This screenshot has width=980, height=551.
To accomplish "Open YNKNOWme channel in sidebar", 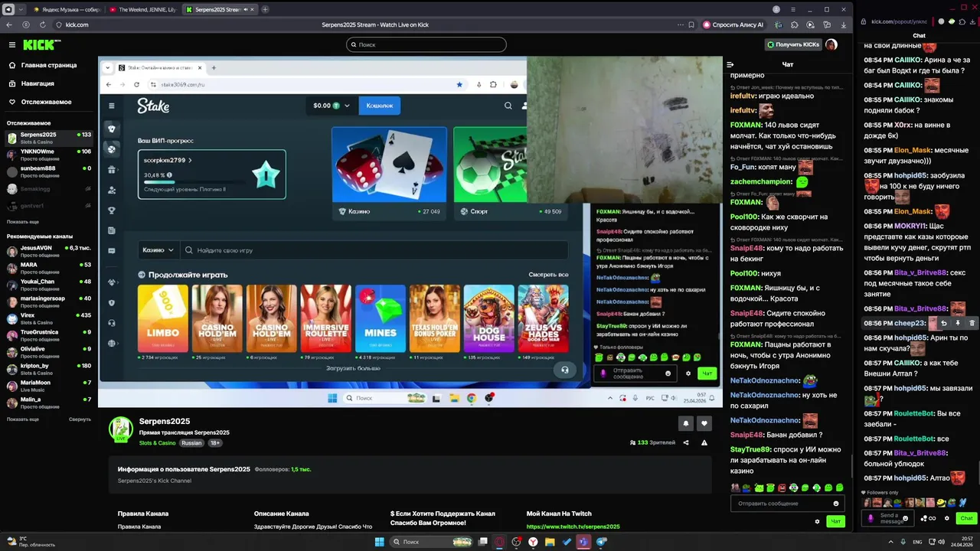I will tap(49, 155).
